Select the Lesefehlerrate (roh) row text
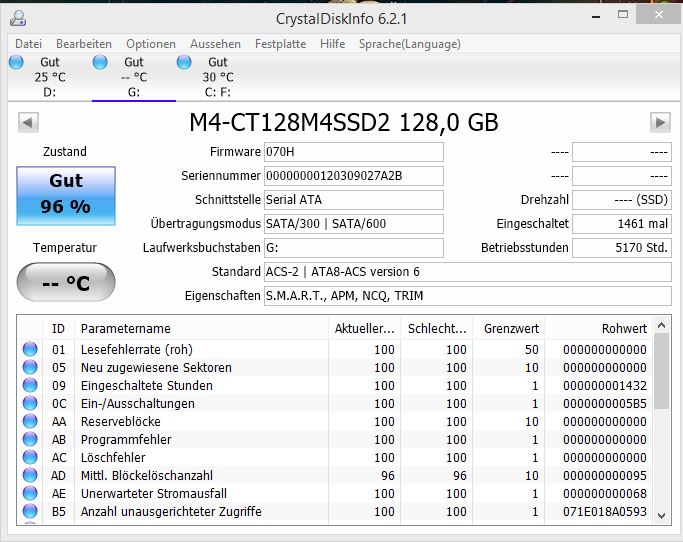The image size is (683, 542). tap(137, 349)
